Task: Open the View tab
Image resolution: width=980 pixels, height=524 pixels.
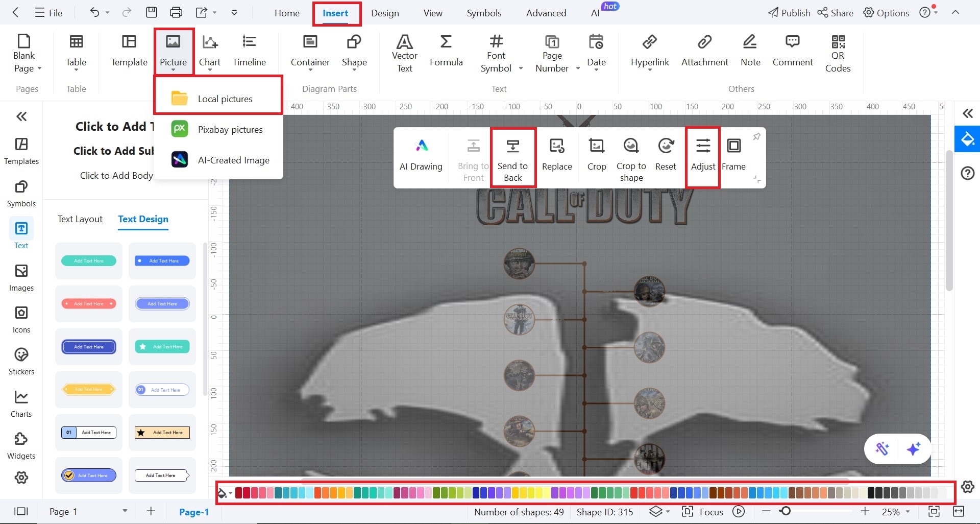Action: click(433, 13)
